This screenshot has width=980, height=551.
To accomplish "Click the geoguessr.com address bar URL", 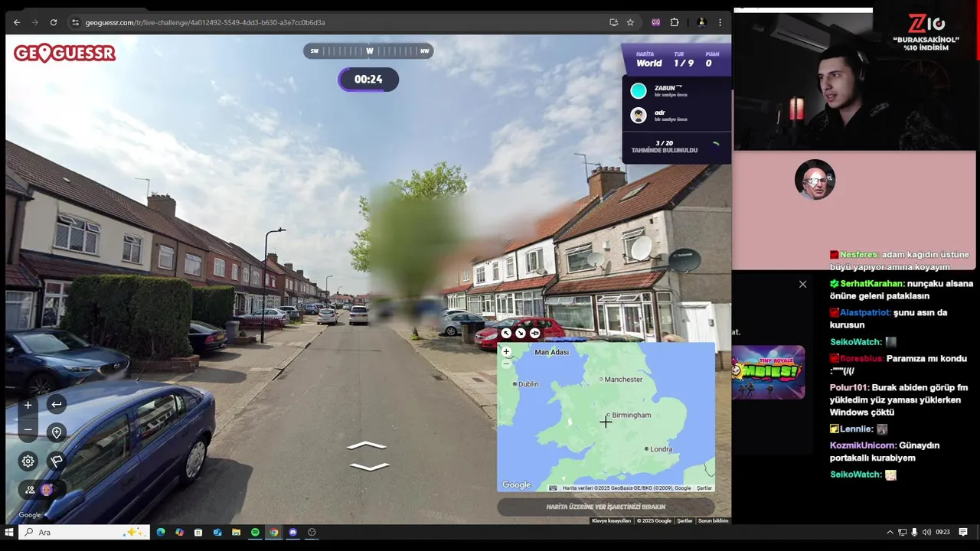I will pos(205,22).
